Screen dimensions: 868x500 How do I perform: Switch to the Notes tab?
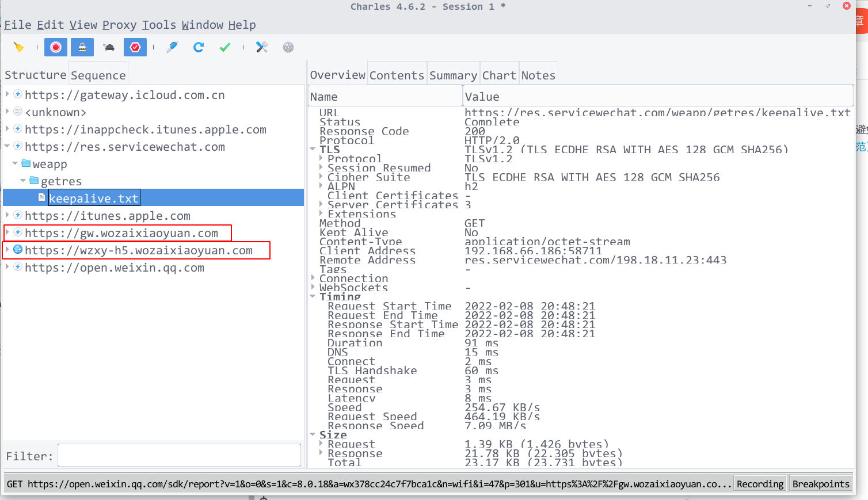539,75
